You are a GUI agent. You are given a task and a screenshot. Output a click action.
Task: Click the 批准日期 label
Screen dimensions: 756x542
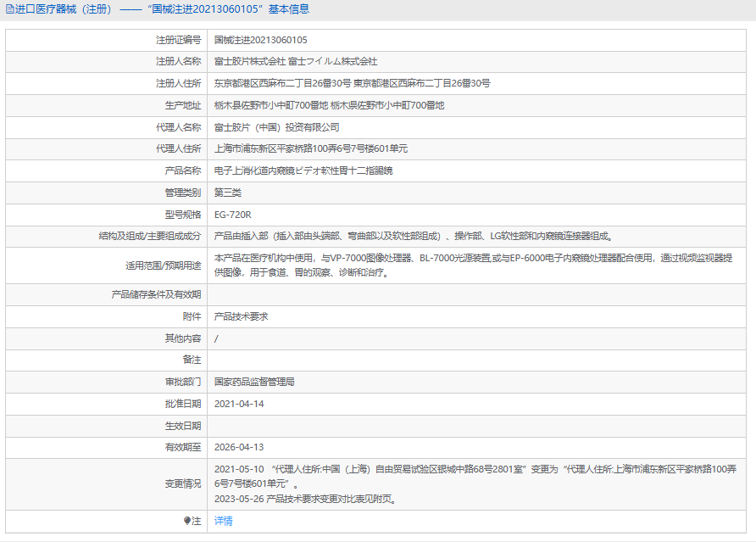click(183, 404)
